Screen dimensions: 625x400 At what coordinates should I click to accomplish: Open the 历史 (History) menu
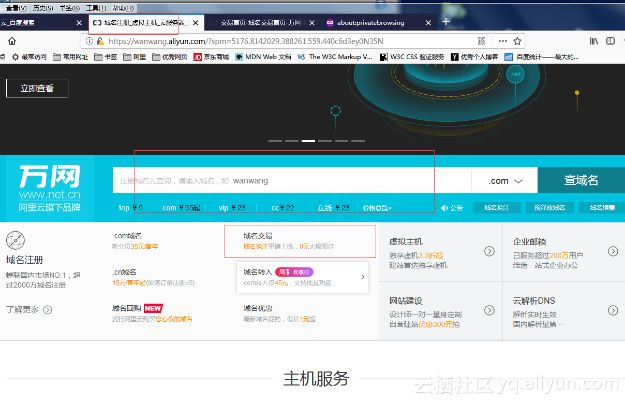[x=43, y=8]
